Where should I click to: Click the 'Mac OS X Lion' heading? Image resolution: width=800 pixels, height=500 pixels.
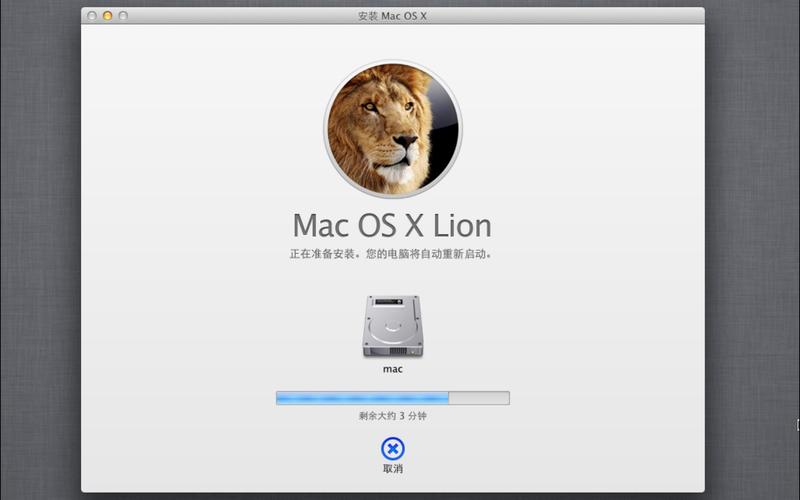pos(392,225)
